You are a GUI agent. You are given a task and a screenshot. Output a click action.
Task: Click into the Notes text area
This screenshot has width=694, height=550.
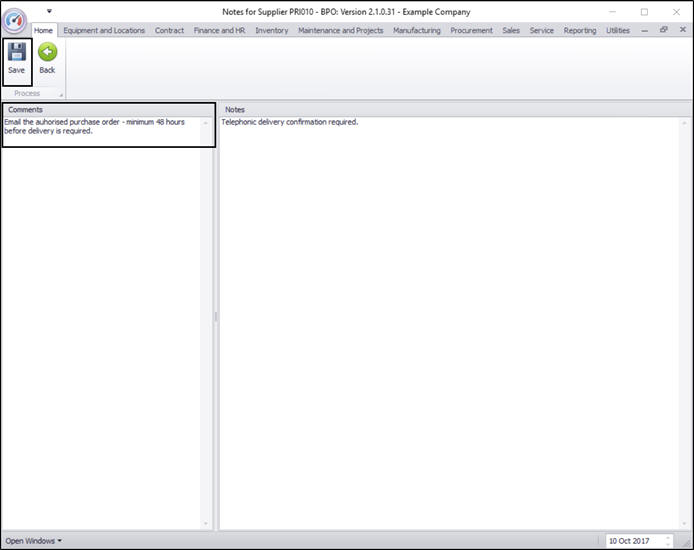(449, 323)
